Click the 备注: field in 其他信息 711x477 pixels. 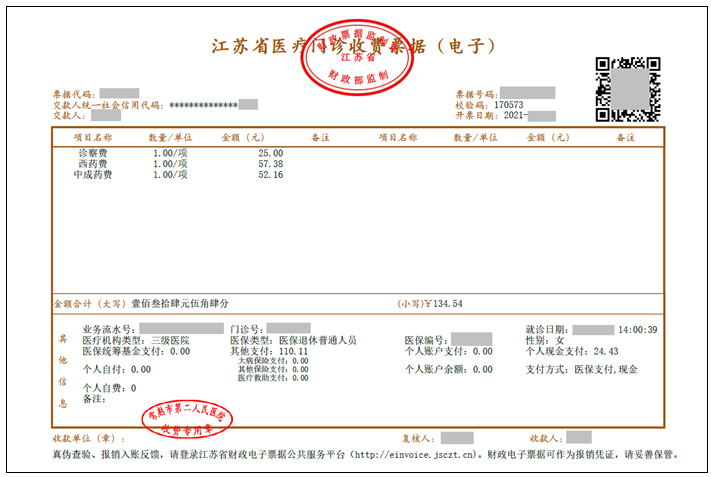pos(94,399)
